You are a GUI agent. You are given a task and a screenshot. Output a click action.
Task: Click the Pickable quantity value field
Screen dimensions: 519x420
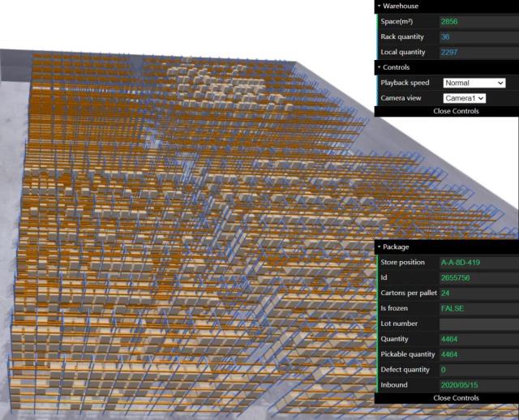pyautogui.click(x=479, y=354)
